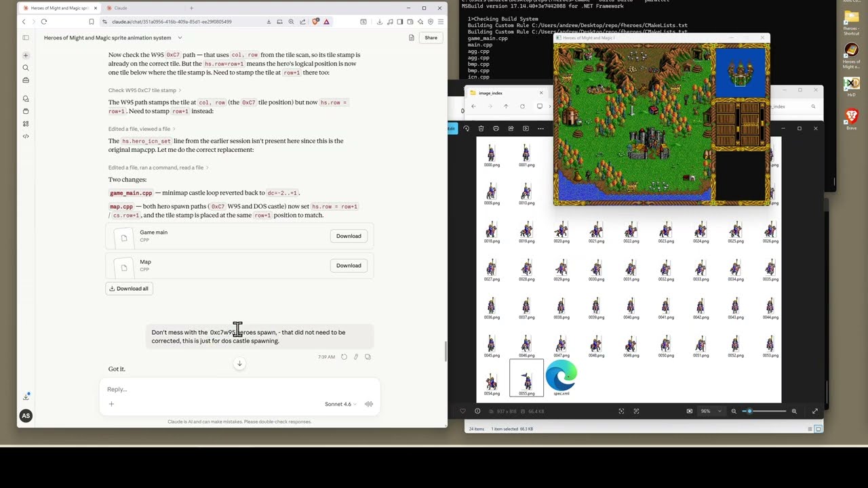868x488 pixels.
Task: Retry the message sent at 7:39 AM
Action: pos(344,357)
